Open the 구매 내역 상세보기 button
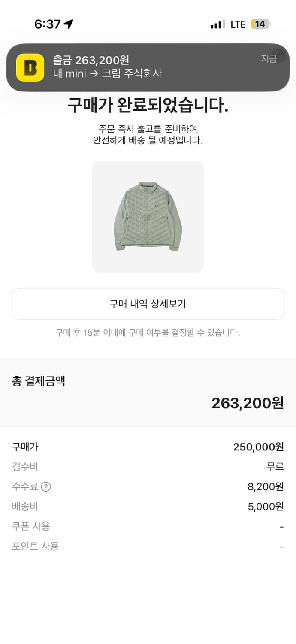 (148, 304)
